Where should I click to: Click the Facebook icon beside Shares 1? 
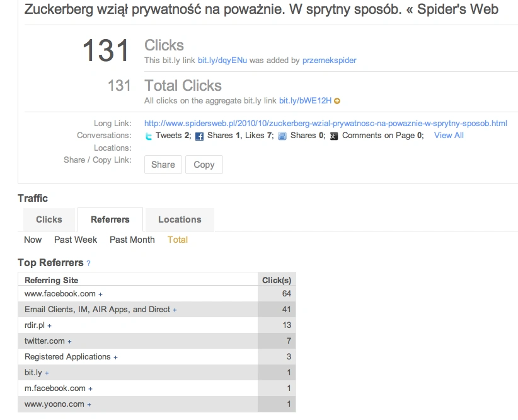coord(199,136)
